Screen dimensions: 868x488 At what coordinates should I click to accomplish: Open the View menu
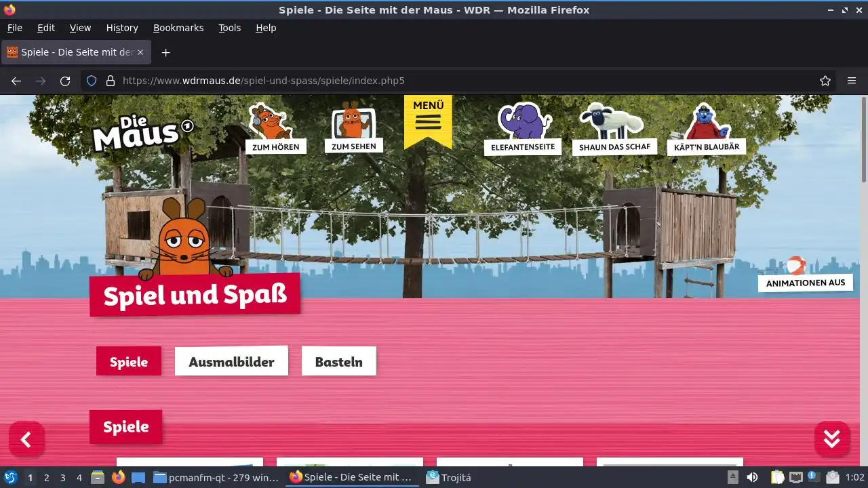(80, 28)
